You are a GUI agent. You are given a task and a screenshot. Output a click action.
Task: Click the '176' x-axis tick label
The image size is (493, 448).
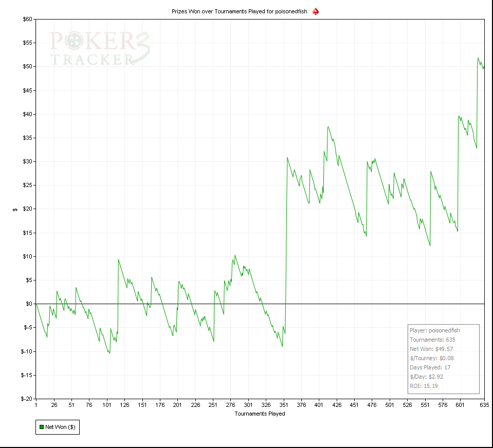tap(160, 405)
